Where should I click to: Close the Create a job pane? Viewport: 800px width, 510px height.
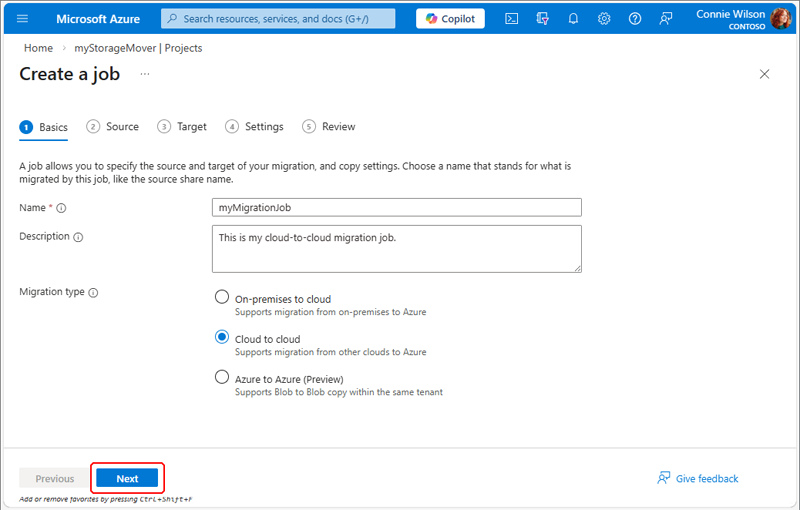coord(764,74)
